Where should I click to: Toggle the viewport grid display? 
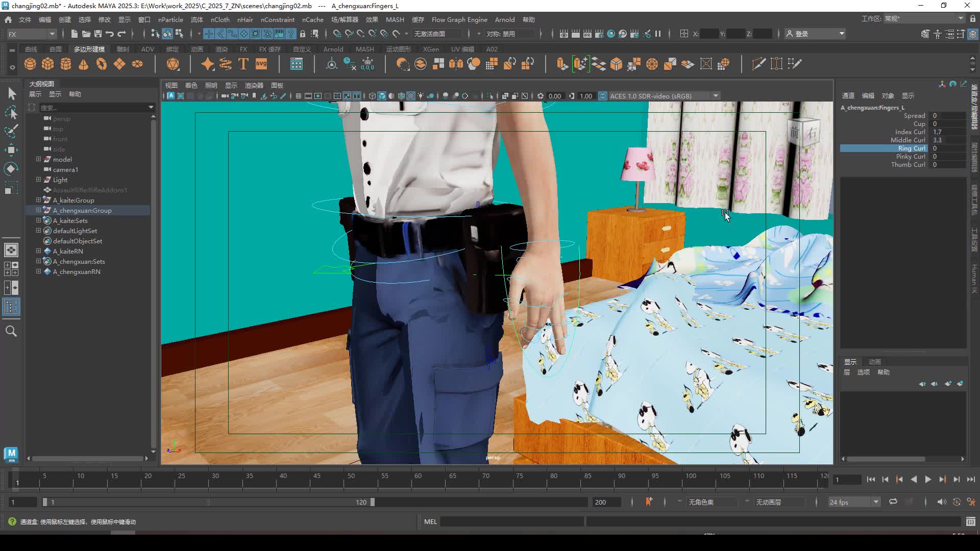[x=298, y=96]
